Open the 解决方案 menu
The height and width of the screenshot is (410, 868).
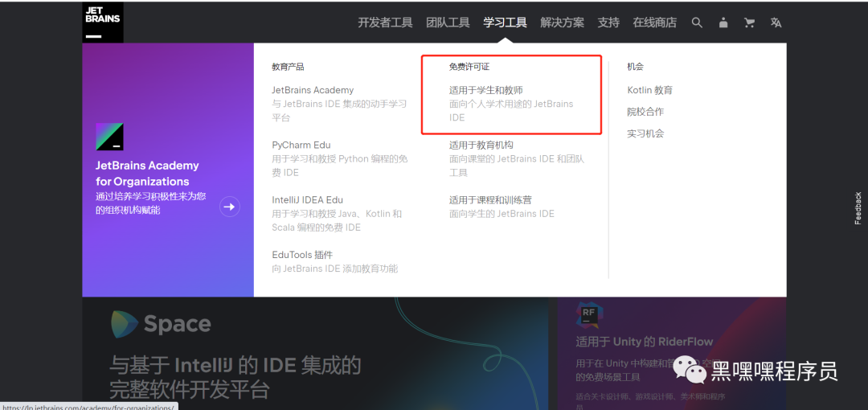coord(562,23)
